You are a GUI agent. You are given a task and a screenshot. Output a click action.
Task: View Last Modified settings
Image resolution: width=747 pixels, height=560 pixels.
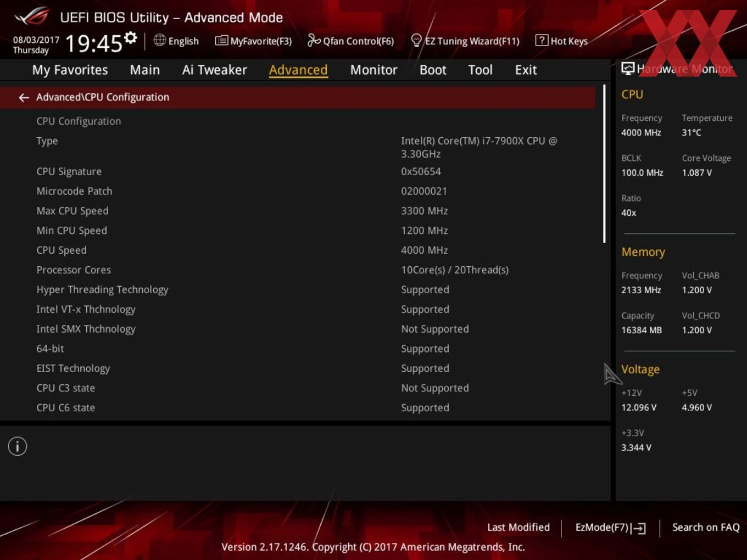pyautogui.click(x=518, y=527)
